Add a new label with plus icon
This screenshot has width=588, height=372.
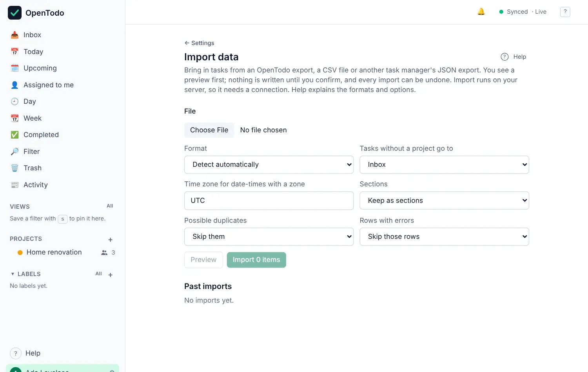111,275
